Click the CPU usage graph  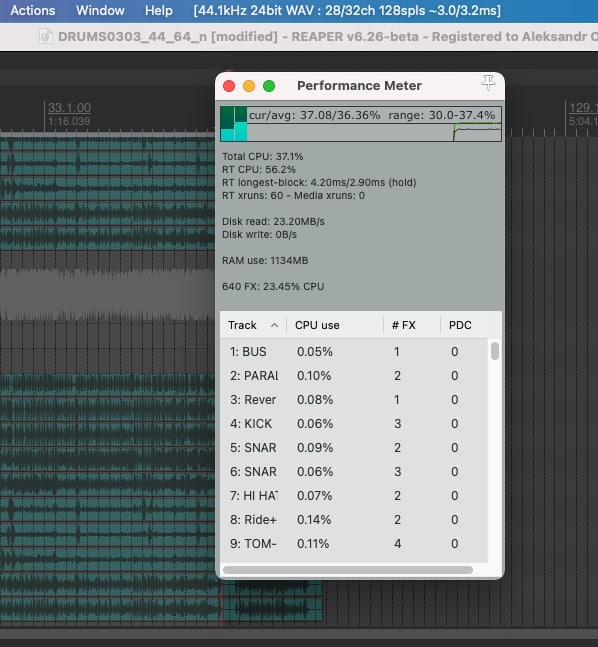(361, 124)
